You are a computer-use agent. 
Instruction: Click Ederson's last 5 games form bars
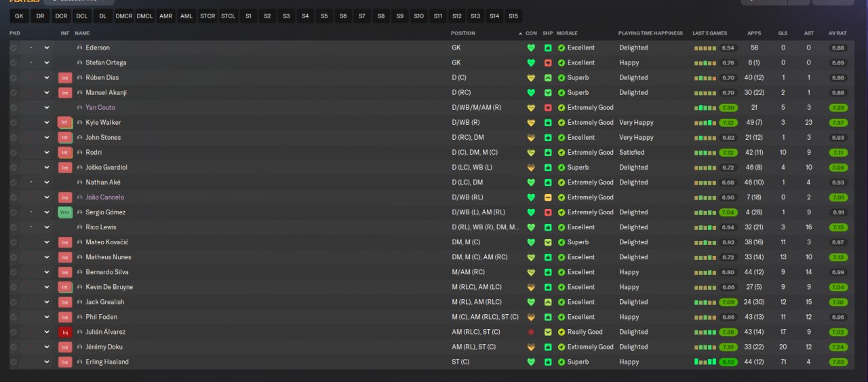tap(705, 48)
